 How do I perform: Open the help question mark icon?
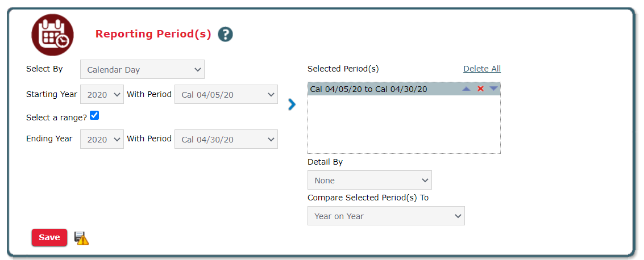coord(226,35)
